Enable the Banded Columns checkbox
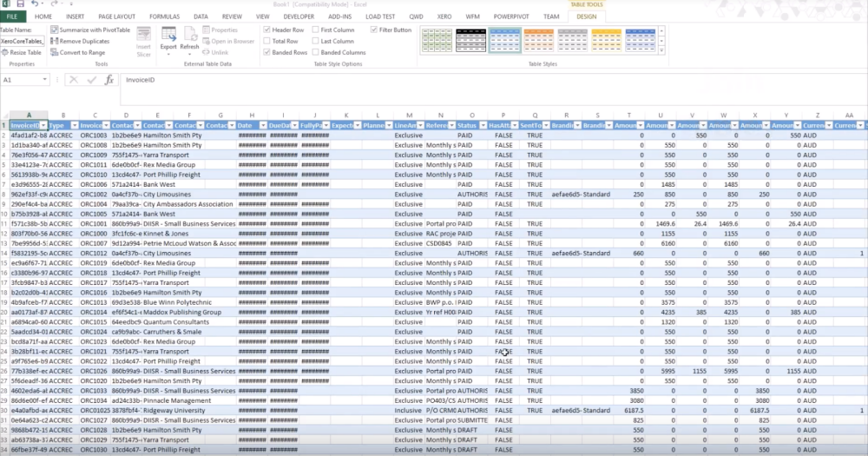Screen dimensions: 868x456 click(316, 53)
